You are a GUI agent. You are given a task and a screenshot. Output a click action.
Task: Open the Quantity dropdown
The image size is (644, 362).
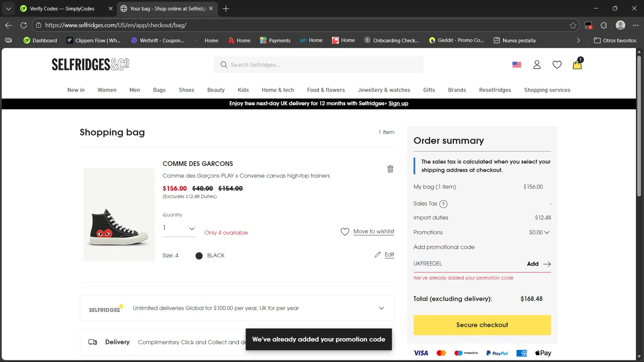click(x=179, y=229)
